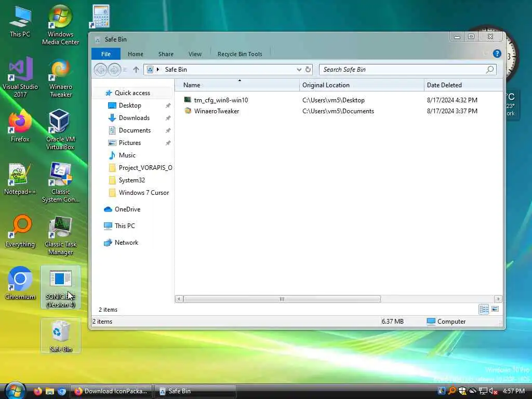532x399 pixels.
Task: Open the Project_VORAPIS_O folder
Action: click(x=145, y=168)
